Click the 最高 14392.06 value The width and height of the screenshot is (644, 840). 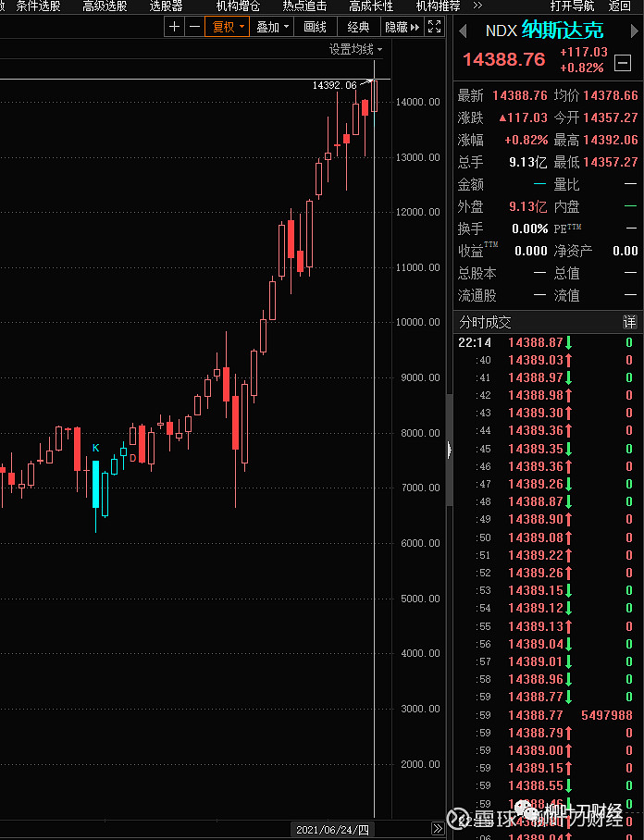click(611, 140)
